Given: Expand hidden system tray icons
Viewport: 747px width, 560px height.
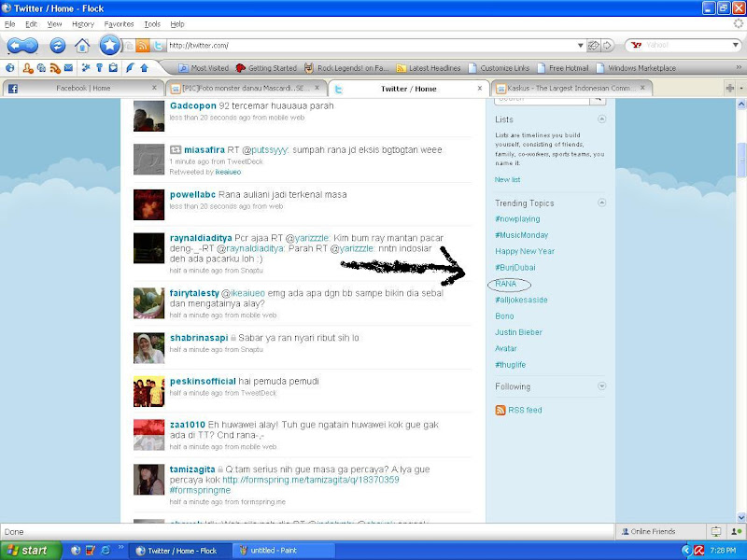Looking at the screenshot, I should 686,551.
